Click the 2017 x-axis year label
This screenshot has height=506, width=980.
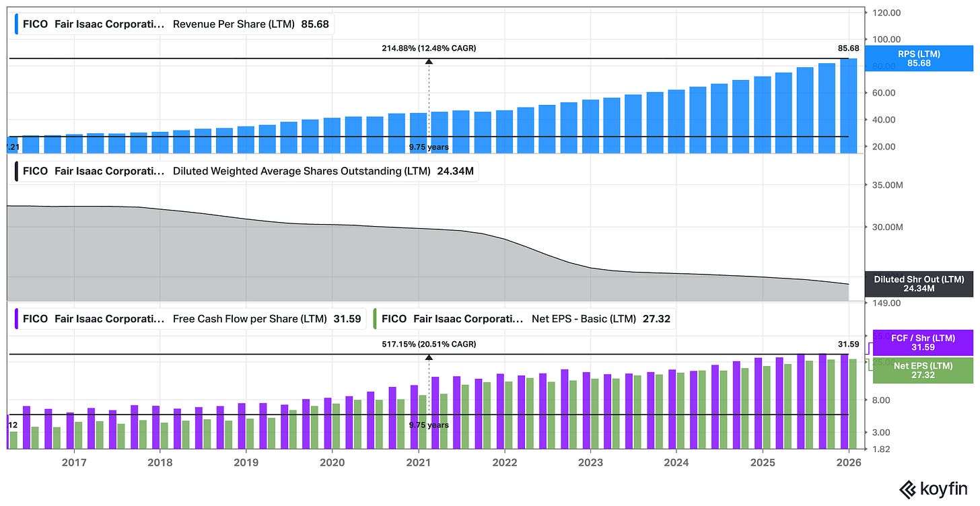pyautogui.click(x=74, y=462)
